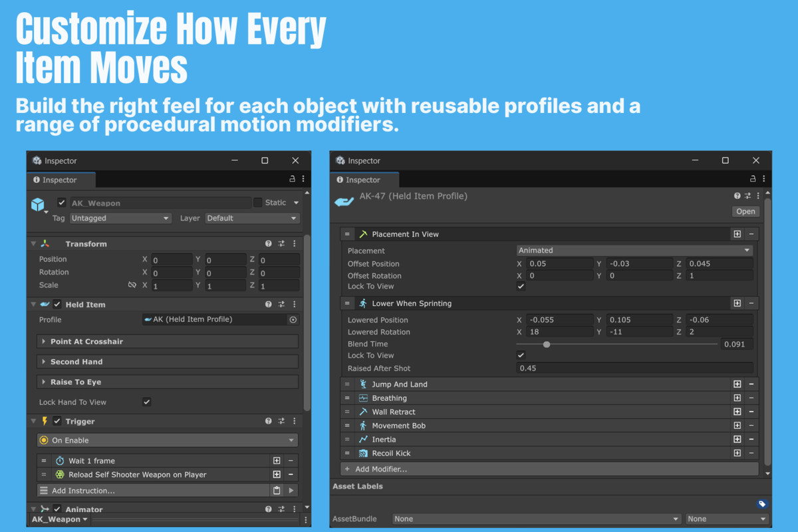This screenshot has height=532, width=798.
Task: Select the Inspector tab in the AK-47 profile window
Action: coord(364,180)
